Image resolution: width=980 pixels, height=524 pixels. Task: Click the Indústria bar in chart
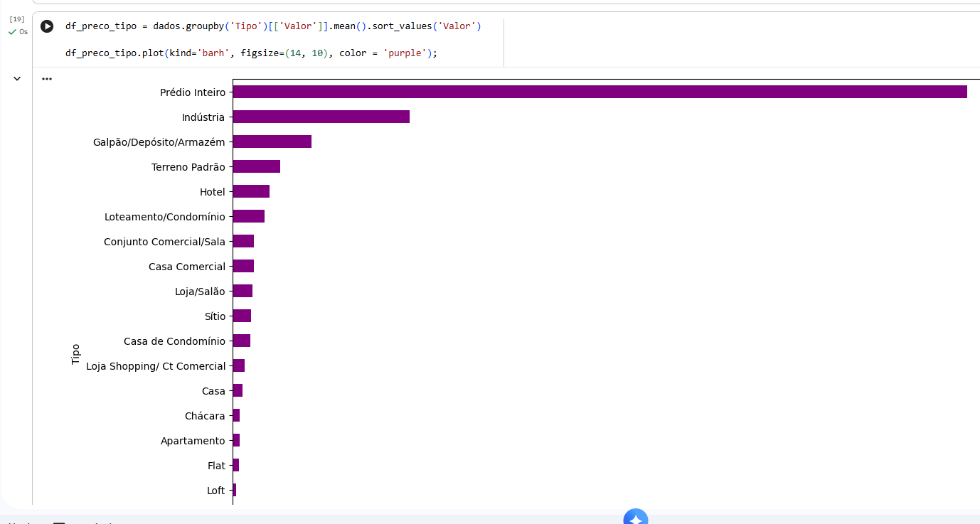point(321,117)
